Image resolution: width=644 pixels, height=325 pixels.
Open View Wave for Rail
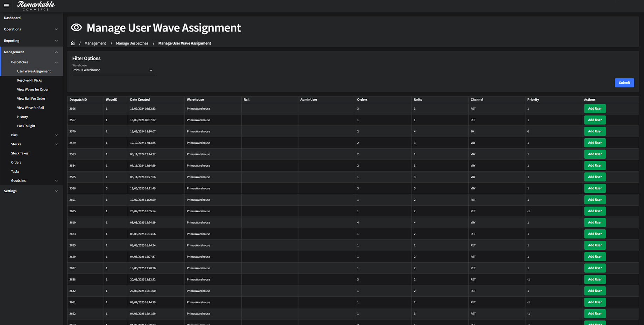[x=30, y=108]
